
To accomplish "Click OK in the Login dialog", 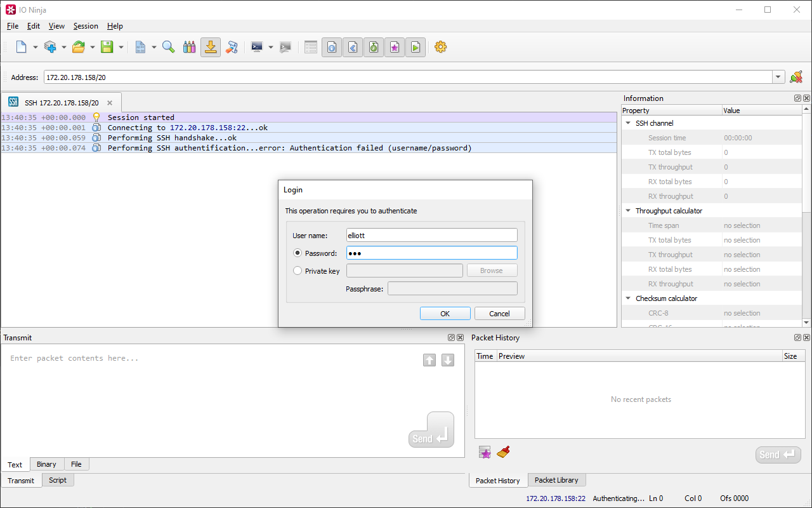I will 445,314.
